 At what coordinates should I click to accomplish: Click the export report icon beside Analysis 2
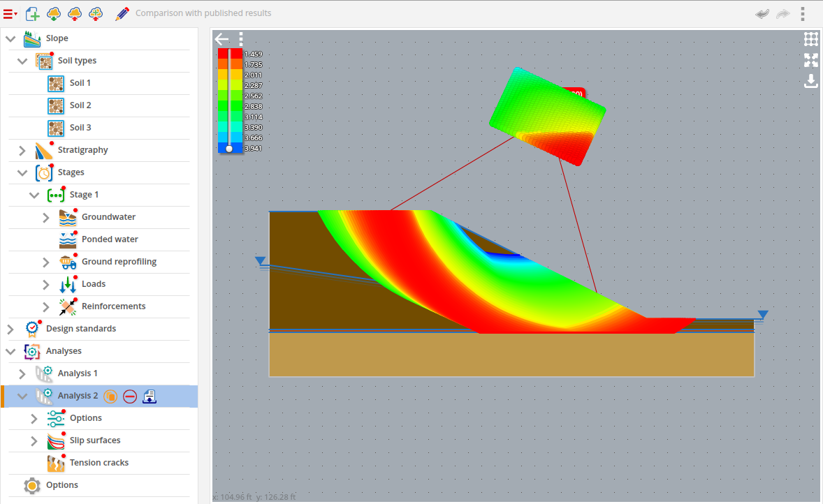point(150,396)
